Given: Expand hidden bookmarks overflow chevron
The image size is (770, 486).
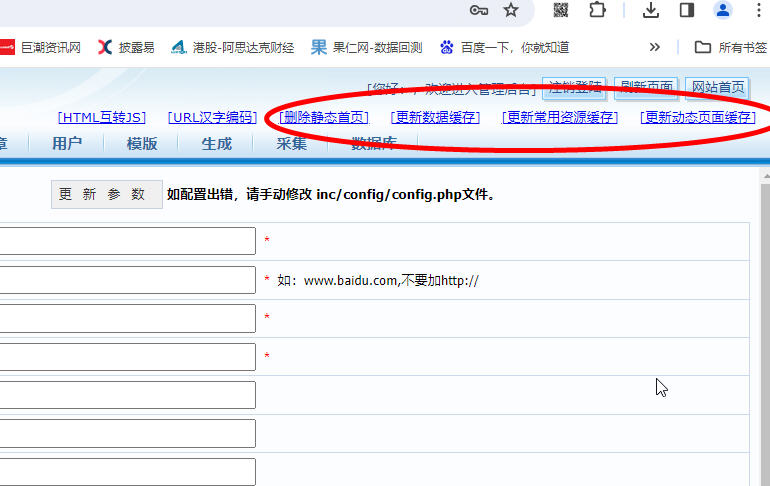Looking at the screenshot, I should coord(655,47).
